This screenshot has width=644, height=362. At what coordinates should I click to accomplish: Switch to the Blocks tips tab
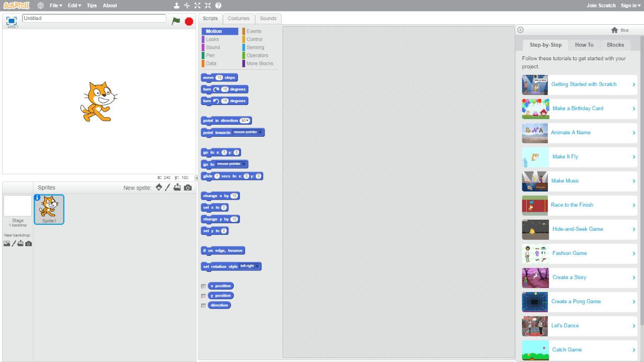(615, 45)
